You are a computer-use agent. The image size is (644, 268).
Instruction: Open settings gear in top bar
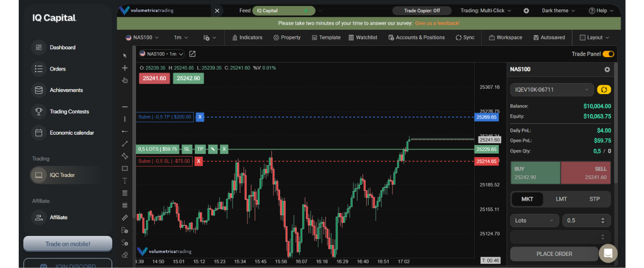point(526,11)
